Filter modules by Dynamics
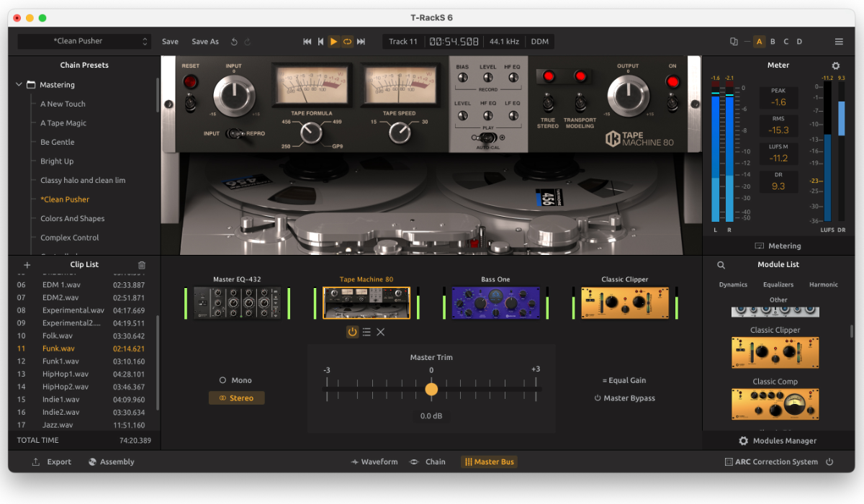864x504 pixels. click(733, 285)
